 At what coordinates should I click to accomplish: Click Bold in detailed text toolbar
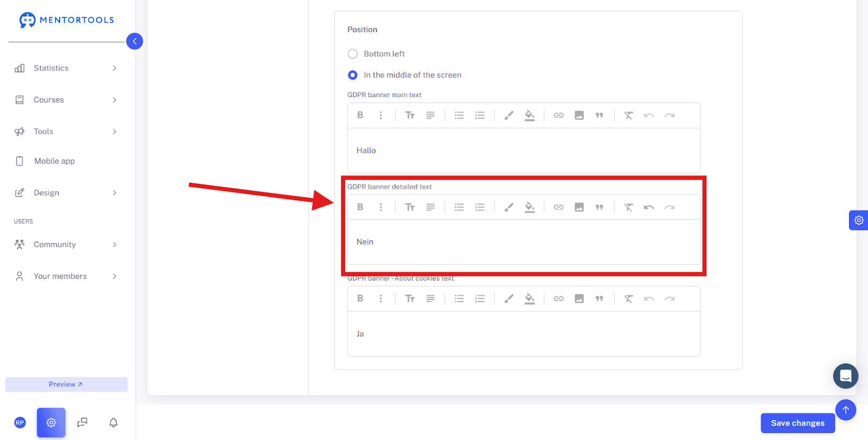coord(360,207)
